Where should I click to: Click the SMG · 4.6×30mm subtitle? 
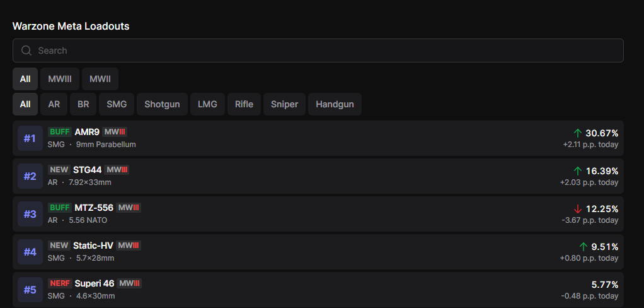click(x=81, y=295)
